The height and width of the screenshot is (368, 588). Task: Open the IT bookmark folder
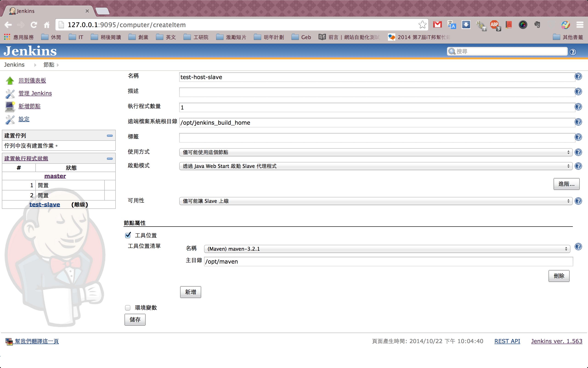76,37
